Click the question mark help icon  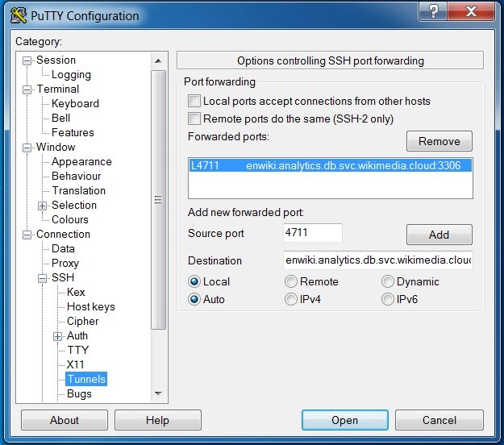pos(434,12)
